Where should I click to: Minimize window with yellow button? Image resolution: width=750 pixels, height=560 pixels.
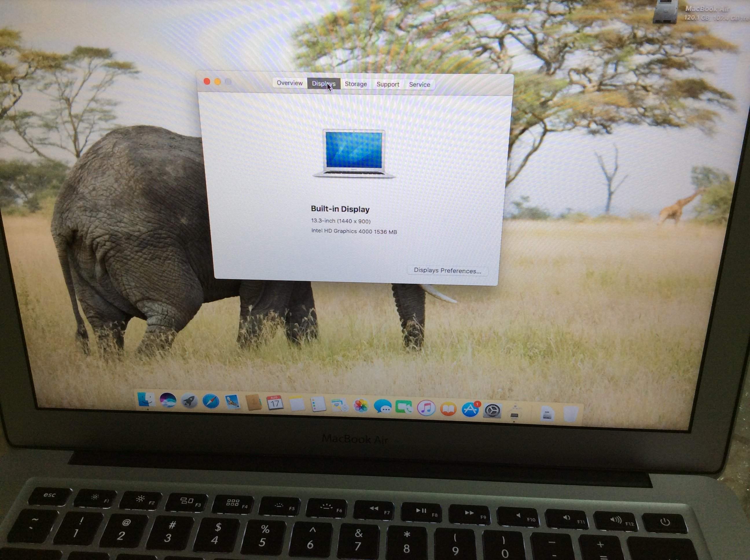point(218,82)
